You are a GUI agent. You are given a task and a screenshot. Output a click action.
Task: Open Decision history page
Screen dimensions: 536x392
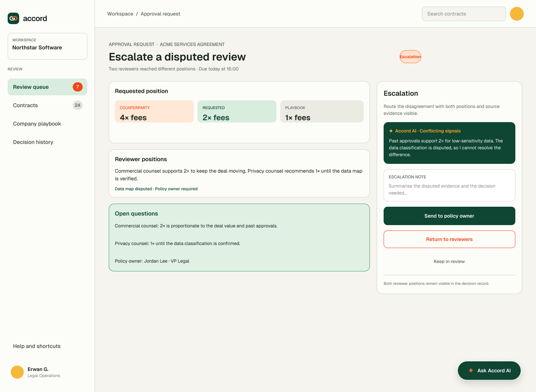(x=47, y=142)
